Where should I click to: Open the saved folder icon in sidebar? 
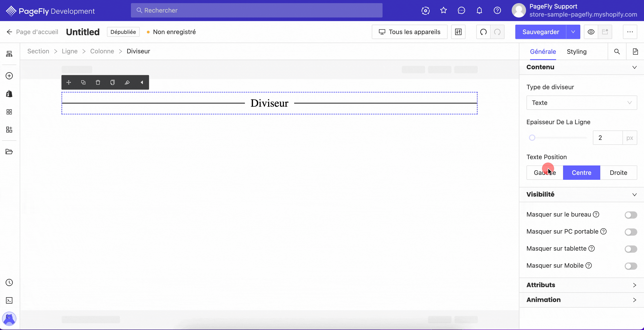point(9,152)
